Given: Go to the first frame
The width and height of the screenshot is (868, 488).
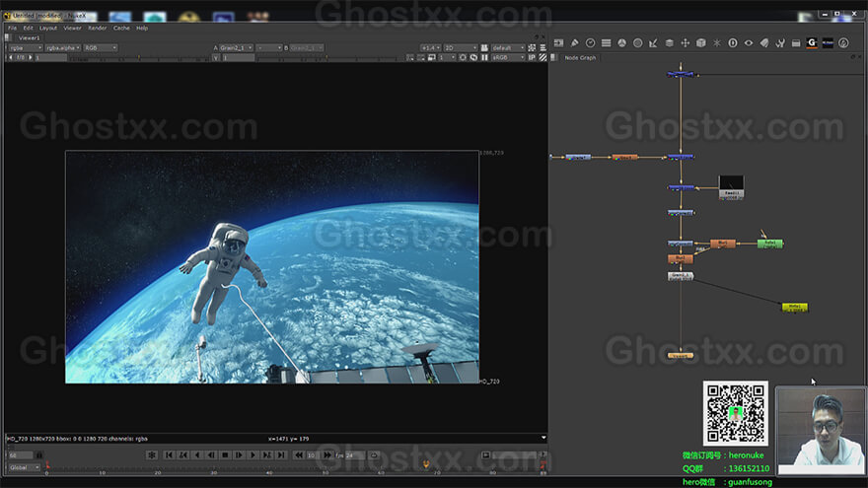Looking at the screenshot, I should tap(169, 454).
